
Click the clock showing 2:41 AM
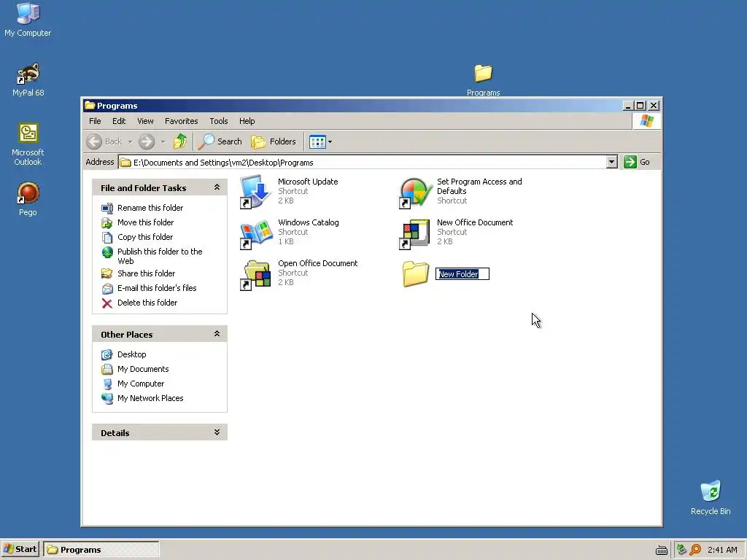pos(722,550)
